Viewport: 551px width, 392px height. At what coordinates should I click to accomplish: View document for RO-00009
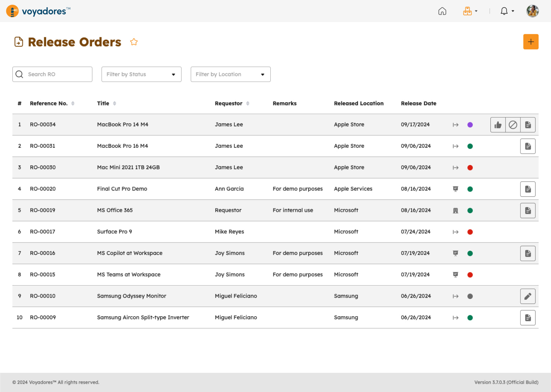tap(528, 318)
